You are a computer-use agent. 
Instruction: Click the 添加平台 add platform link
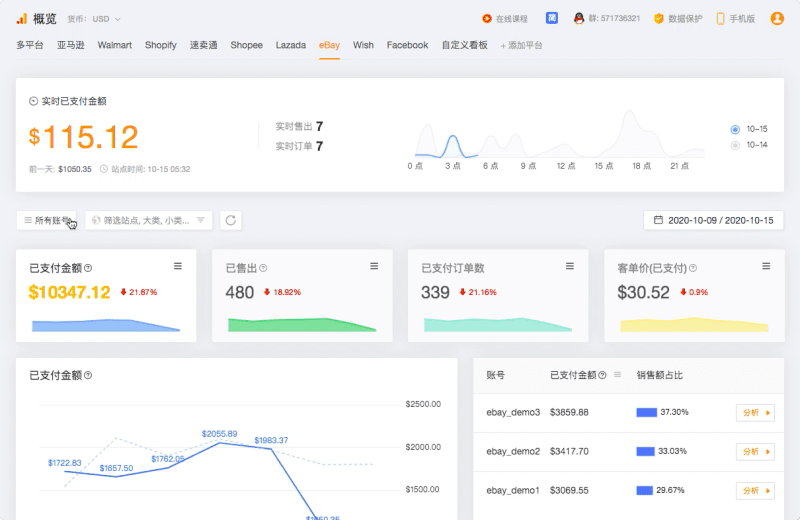click(x=521, y=45)
